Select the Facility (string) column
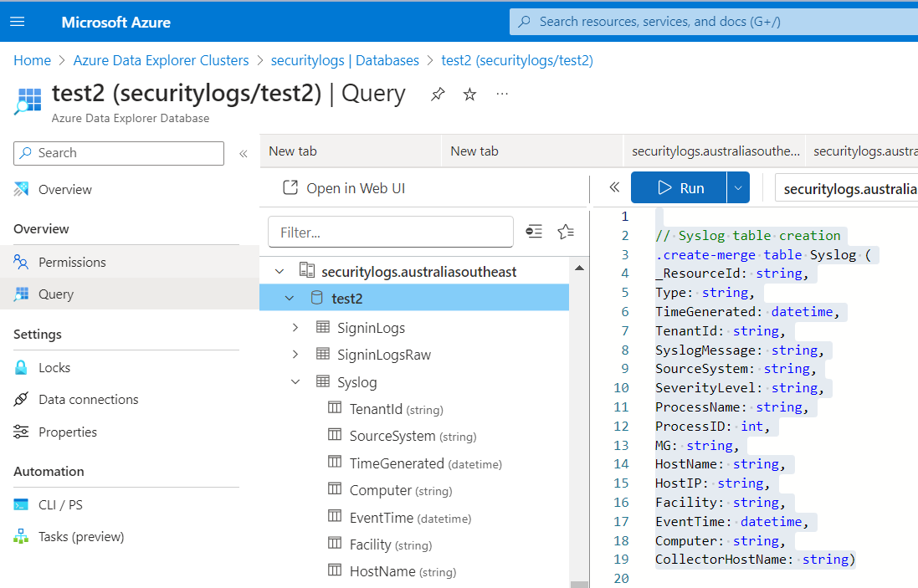The image size is (918, 588). click(391, 545)
